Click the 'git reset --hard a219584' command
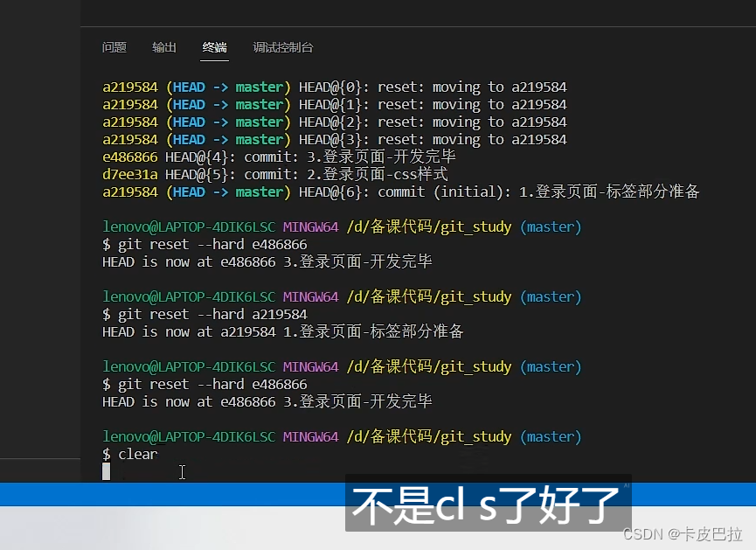The image size is (756, 550). coord(212,315)
